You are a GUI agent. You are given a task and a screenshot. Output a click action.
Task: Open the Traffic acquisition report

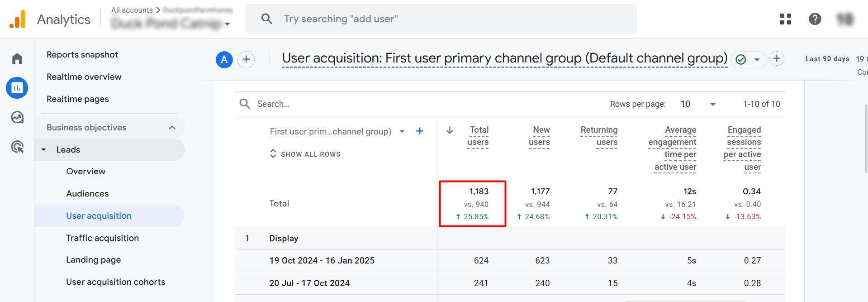point(102,238)
